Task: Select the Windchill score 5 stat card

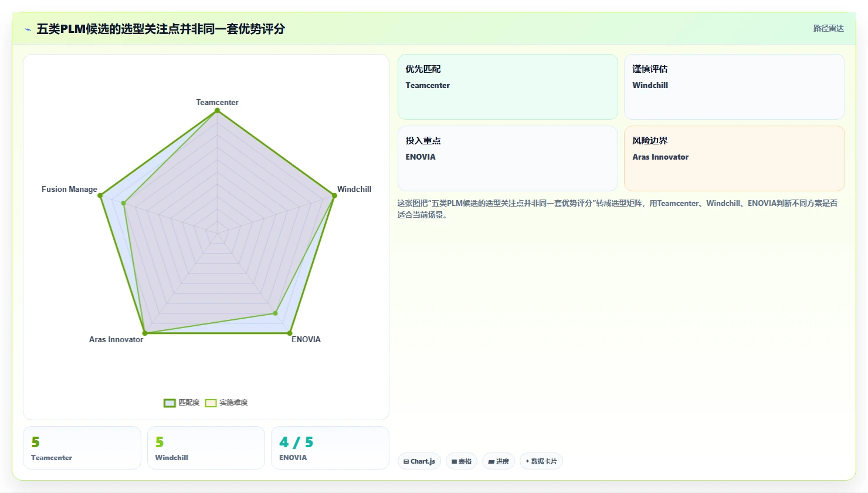Action: tap(206, 448)
